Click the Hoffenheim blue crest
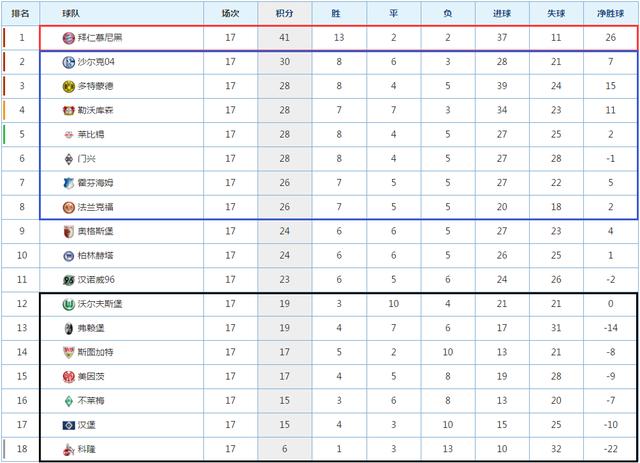This screenshot has height=463, width=640. click(x=69, y=183)
